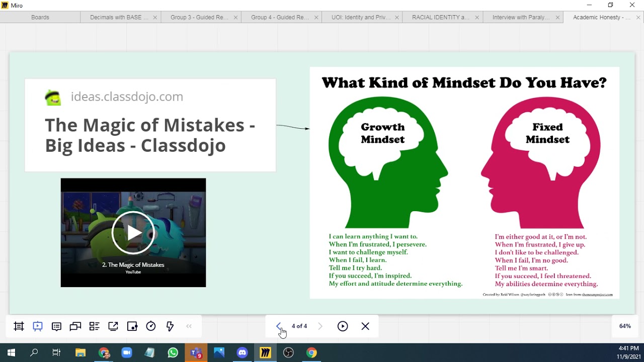Play the Magic of Mistakes video
Image resolution: width=644 pixels, height=362 pixels.
pos(133,233)
